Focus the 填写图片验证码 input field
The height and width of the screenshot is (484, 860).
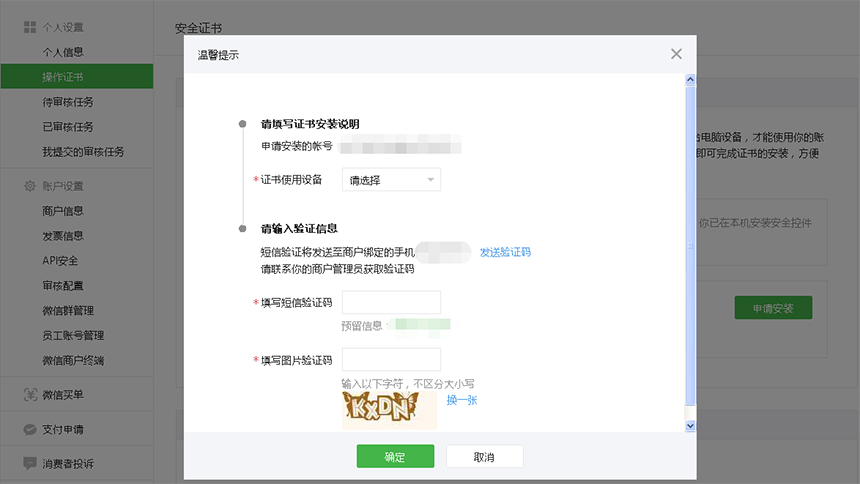point(391,359)
